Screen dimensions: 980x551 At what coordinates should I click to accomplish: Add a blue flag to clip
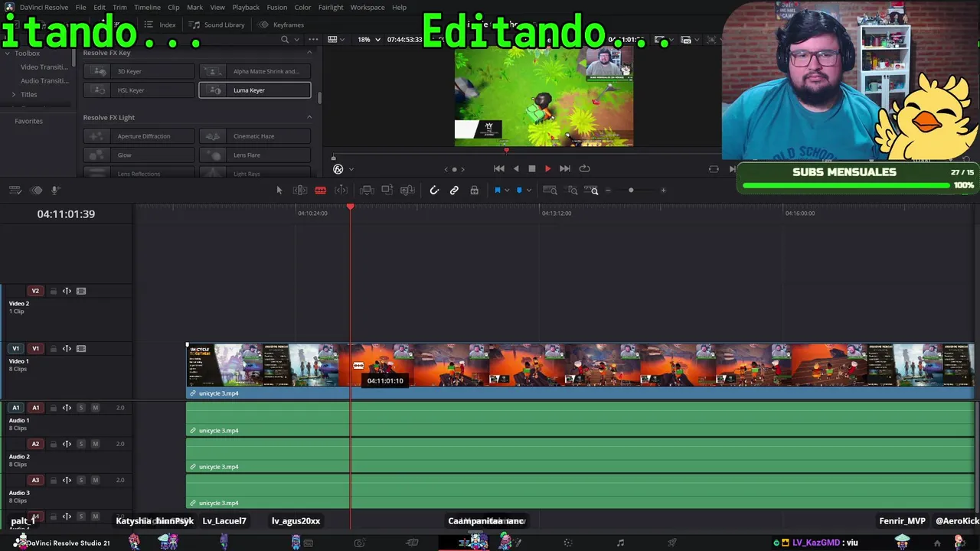497,191
